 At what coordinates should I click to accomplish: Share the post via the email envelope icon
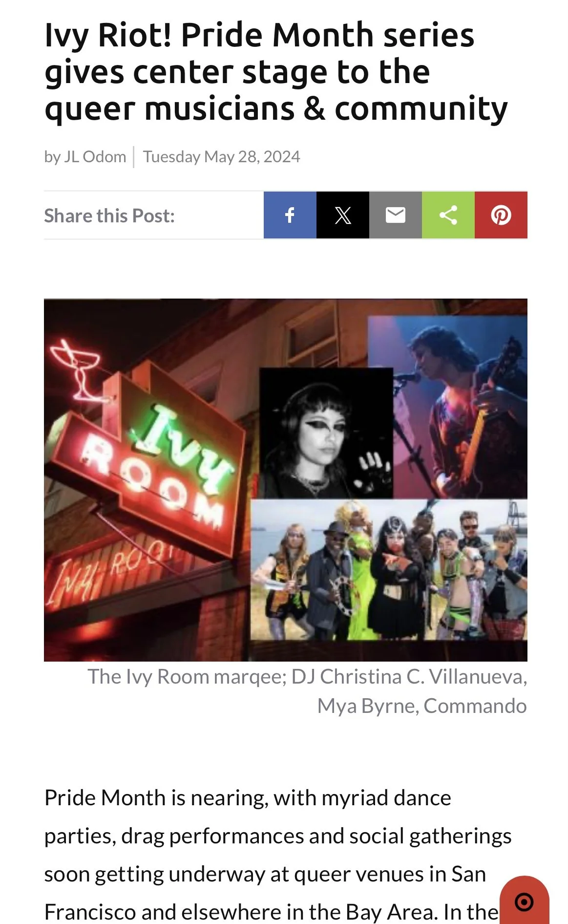[x=396, y=215]
